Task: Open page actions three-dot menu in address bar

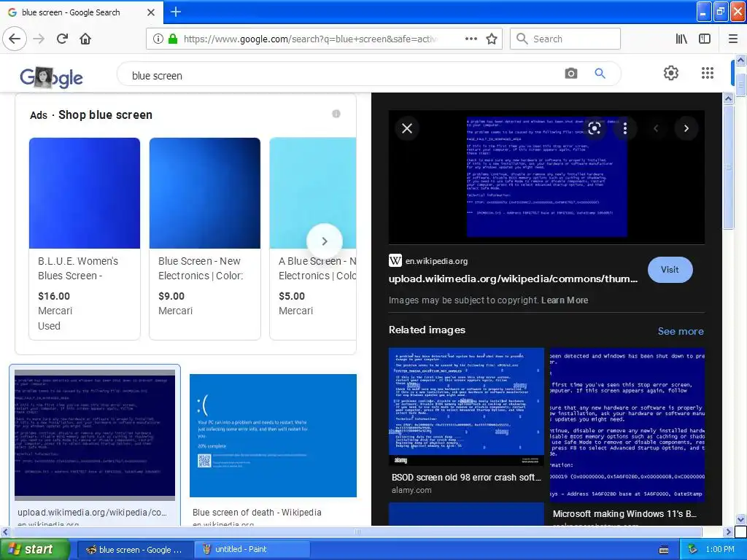Action: point(471,39)
